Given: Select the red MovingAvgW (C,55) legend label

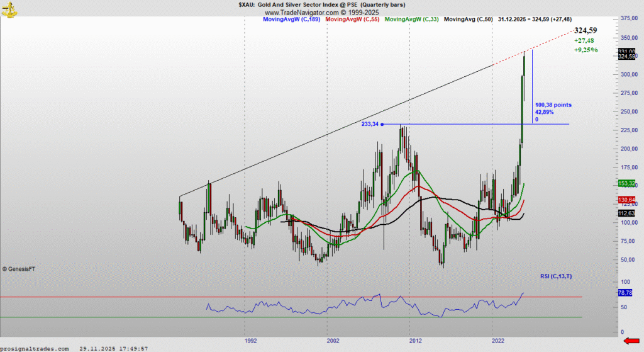Looking at the screenshot, I should [352, 20].
